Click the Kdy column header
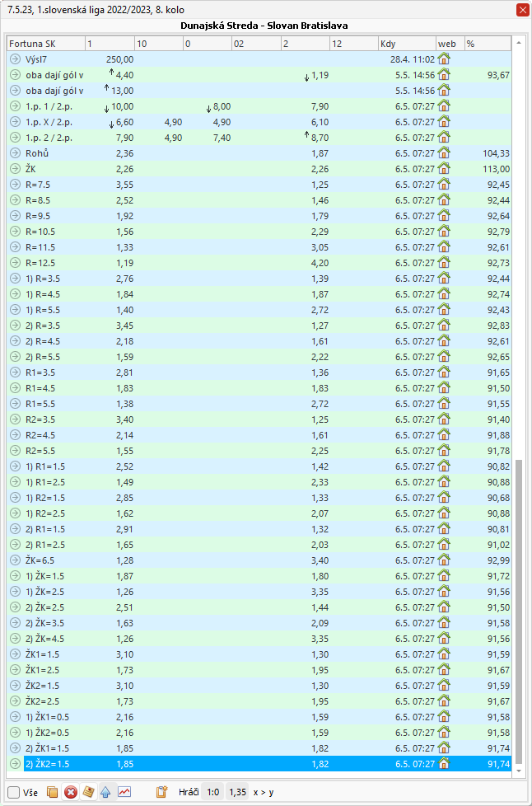 (x=407, y=44)
